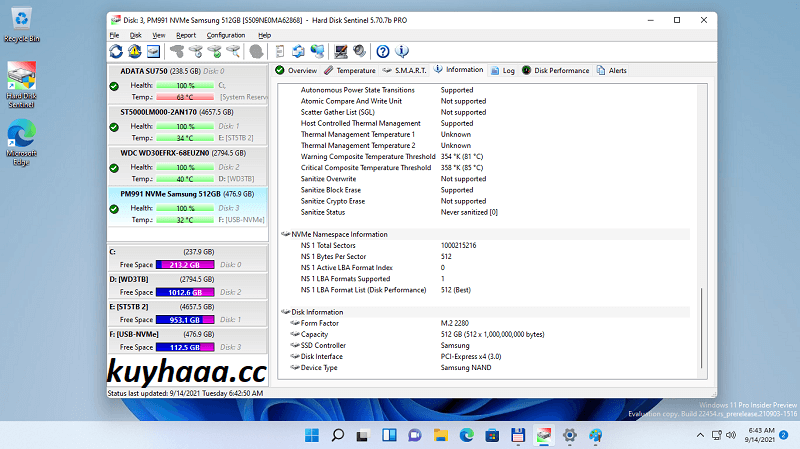Click the monitor with pen configuration icon

click(x=341, y=51)
